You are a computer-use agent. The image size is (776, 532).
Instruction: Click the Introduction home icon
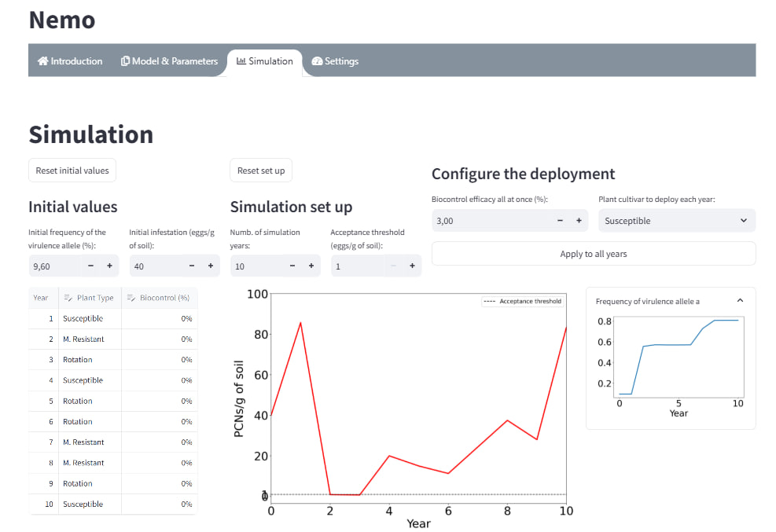tap(43, 61)
